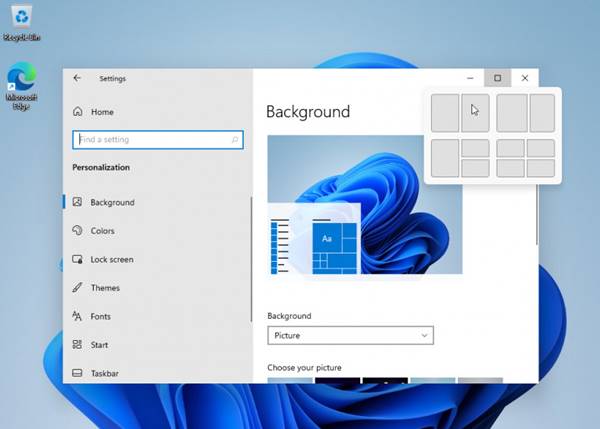Snap to bottom-right quadrant of four-zone layout
This screenshot has width=600, height=429.
[541, 168]
